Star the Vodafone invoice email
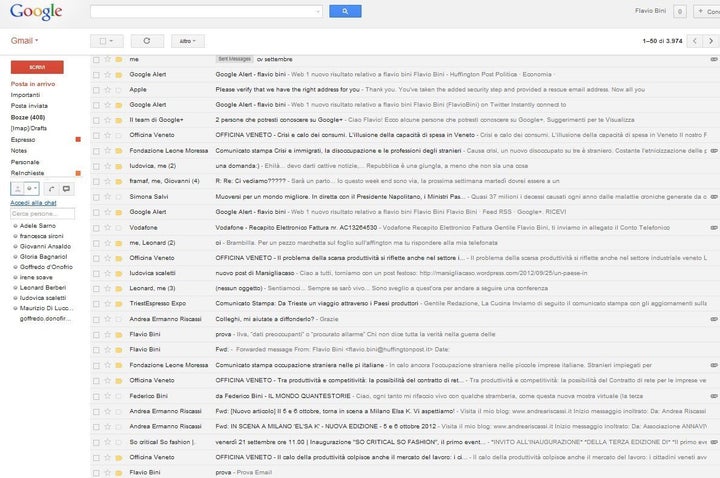Image resolution: width=720 pixels, height=478 pixels. [107, 227]
